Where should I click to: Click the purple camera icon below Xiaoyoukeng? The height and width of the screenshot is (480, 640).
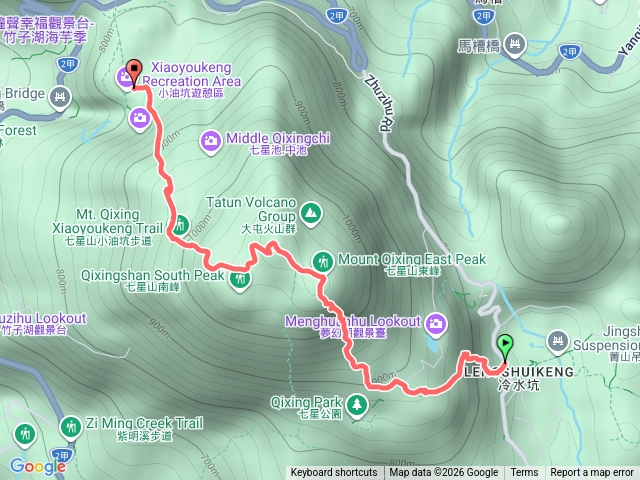(x=140, y=119)
